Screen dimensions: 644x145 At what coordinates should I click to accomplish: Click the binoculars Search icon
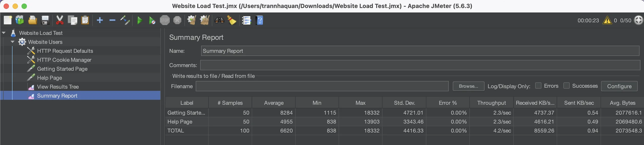tap(219, 20)
